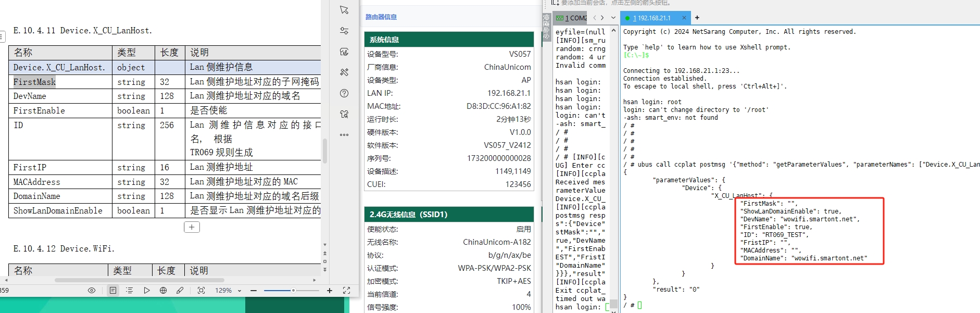Open the skin settings shirt icon
Screen dimensions: 980x313
pyautogui.click(x=344, y=114)
